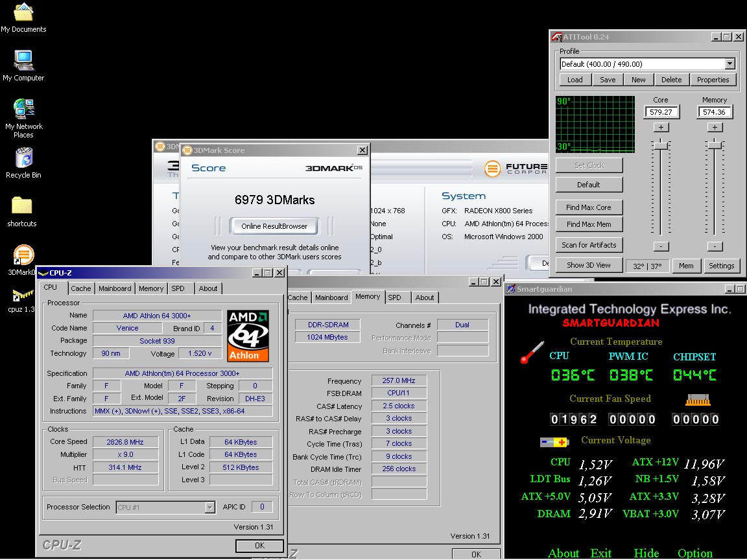Click the temperature graph in ATITool
747x560 pixels.
(595, 124)
